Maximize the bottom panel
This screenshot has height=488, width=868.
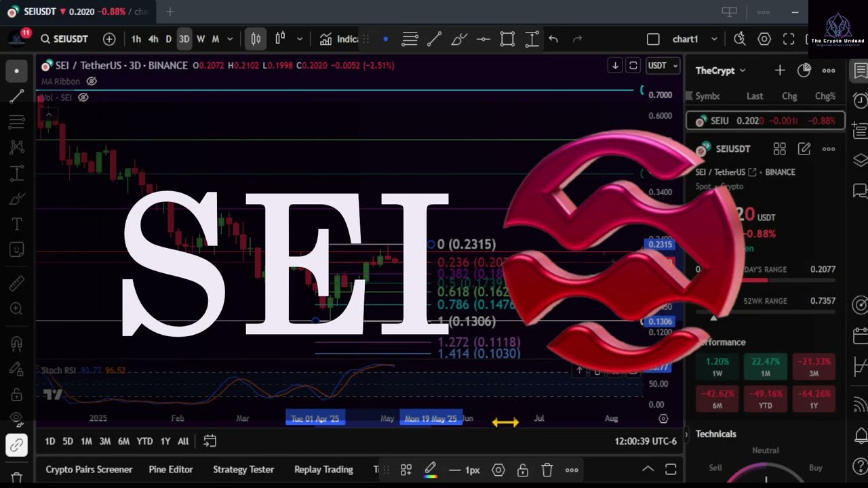click(671, 469)
